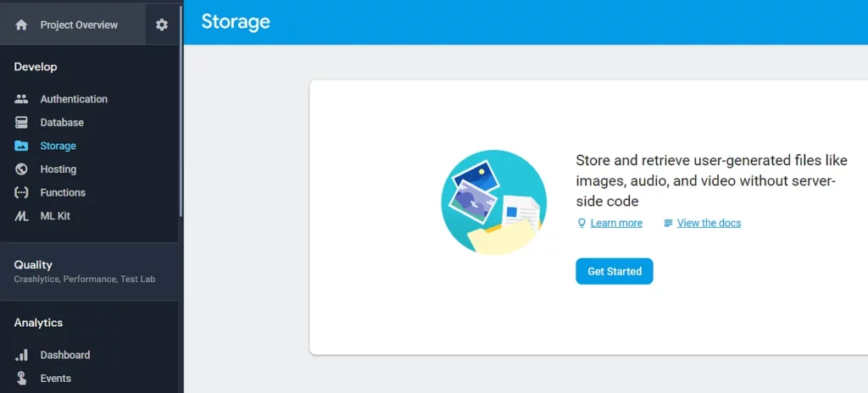The width and height of the screenshot is (868, 393).
Task: Collapse the Analytics section header
Action: tap(38, 323)
